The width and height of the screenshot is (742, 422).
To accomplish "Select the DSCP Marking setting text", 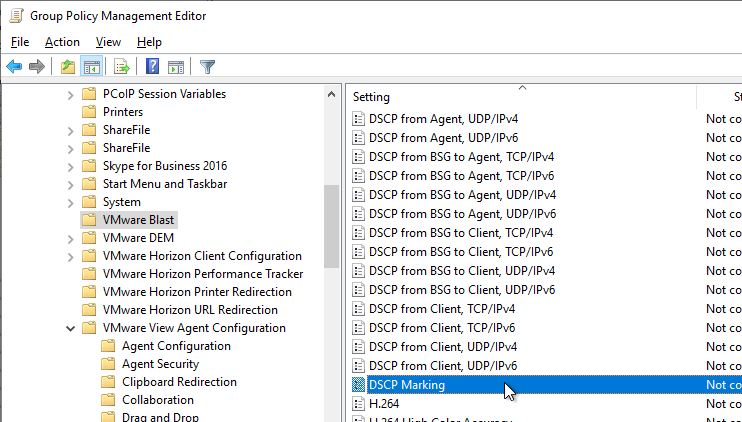I will coord(406,385).
